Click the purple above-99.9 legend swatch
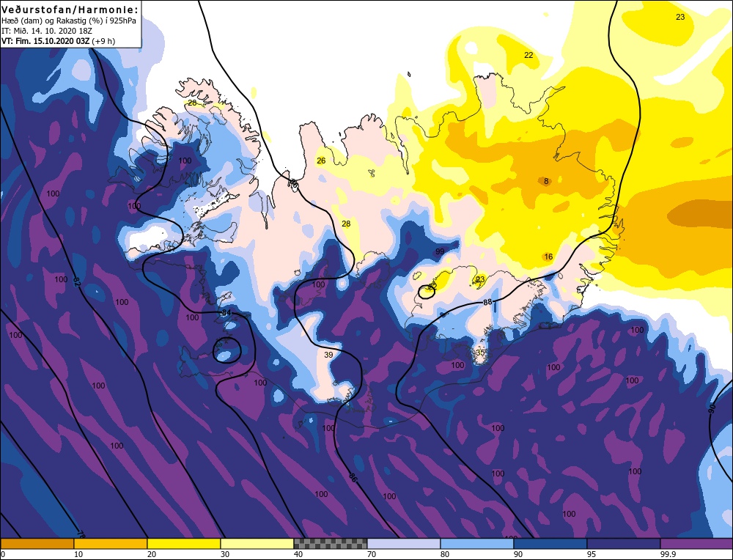 (x=696, y=544)
